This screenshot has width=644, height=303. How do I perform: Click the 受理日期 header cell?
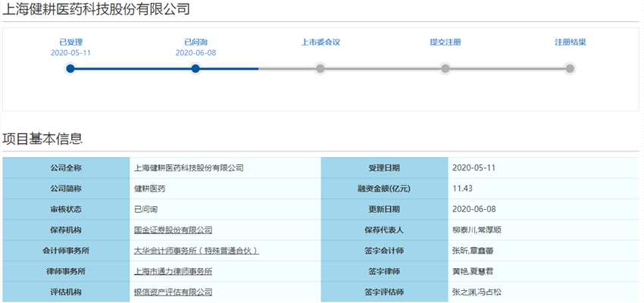point(384,167)
